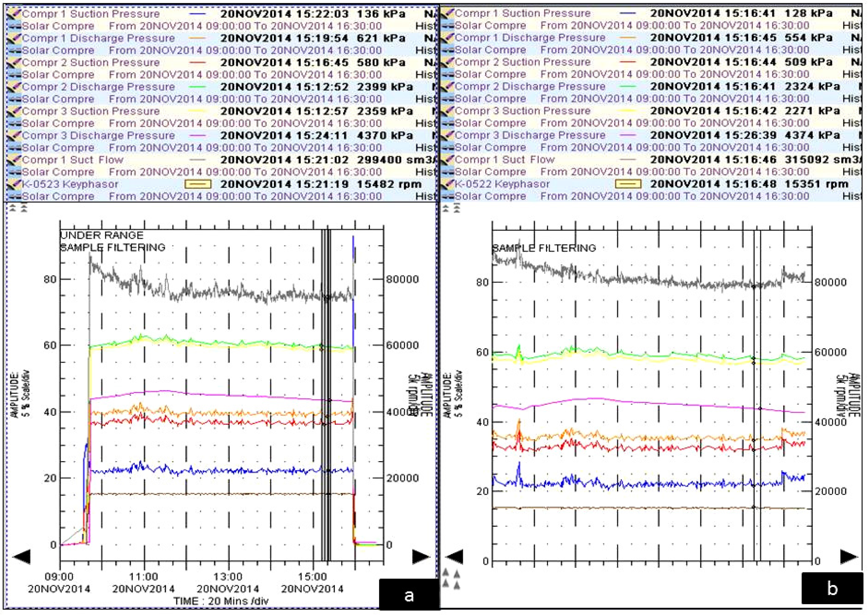Collapse legend with first up-arrows in panel a

pos(13,208)
